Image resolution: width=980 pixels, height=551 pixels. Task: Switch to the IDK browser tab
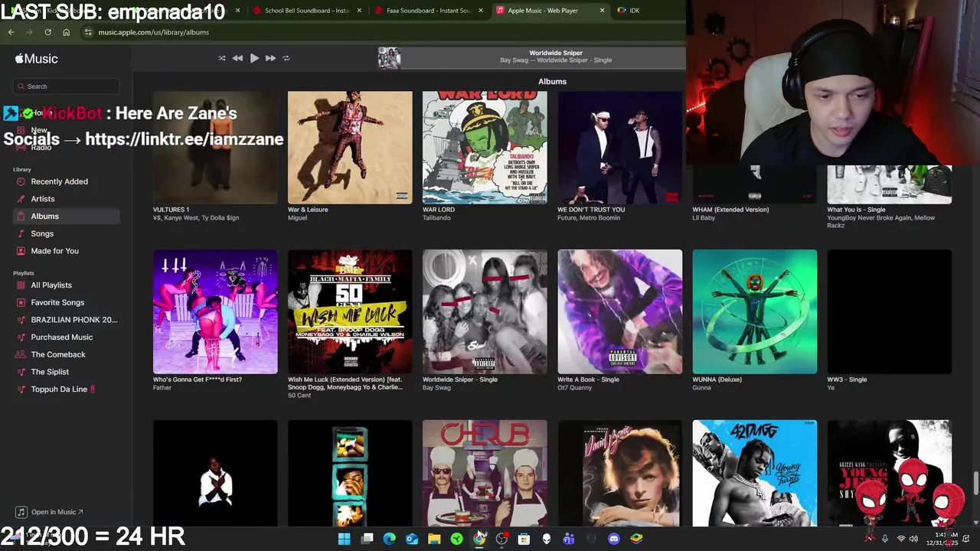(x=635, y=11)
